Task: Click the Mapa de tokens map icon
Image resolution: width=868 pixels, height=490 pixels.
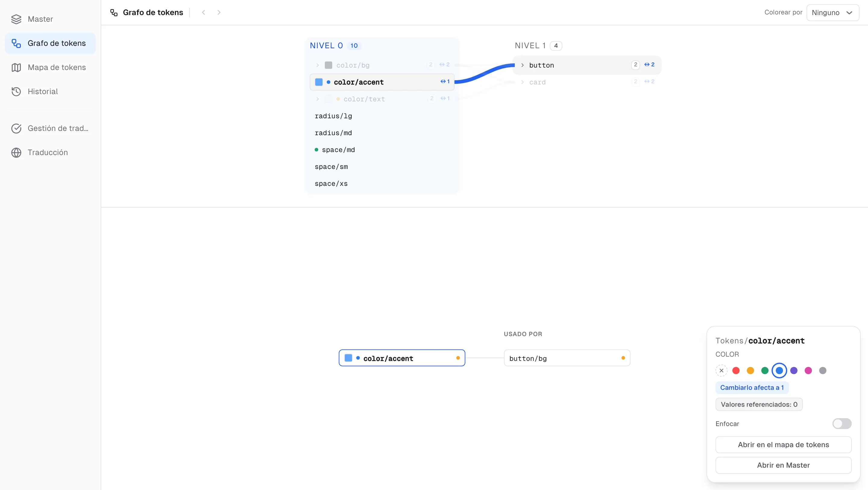Action: coord(16,68)
